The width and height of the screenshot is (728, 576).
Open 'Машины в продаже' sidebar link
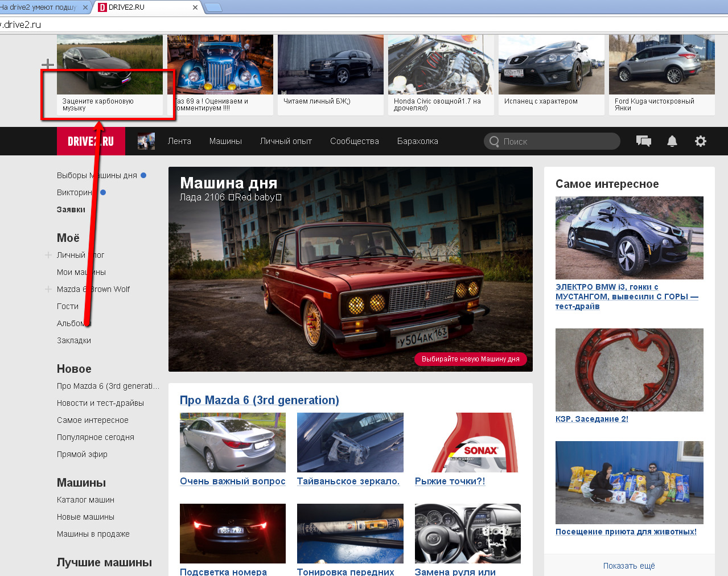pyautogui.click(x=93, y=534)
